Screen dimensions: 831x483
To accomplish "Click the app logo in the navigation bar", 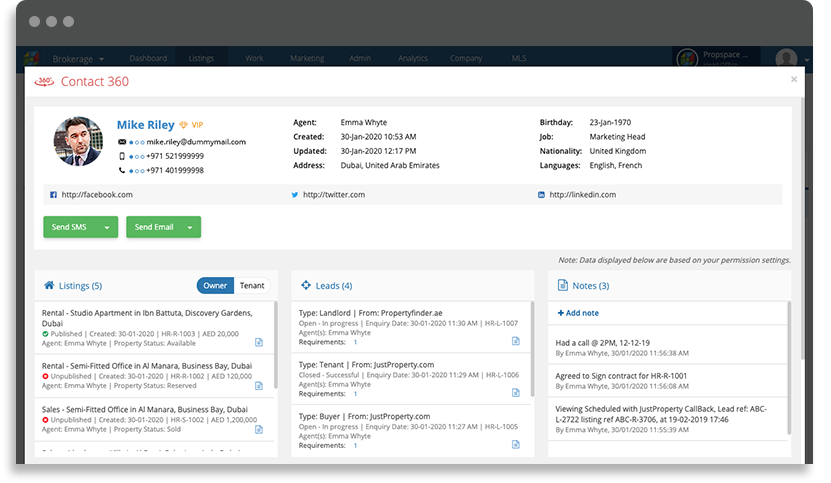I will pos(32,58).
